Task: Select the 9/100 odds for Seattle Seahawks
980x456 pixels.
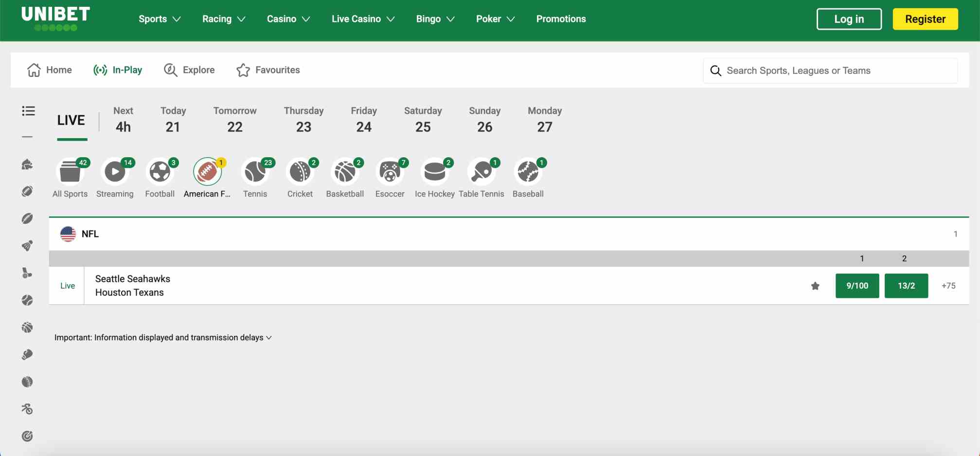Action: click(857, 286)
